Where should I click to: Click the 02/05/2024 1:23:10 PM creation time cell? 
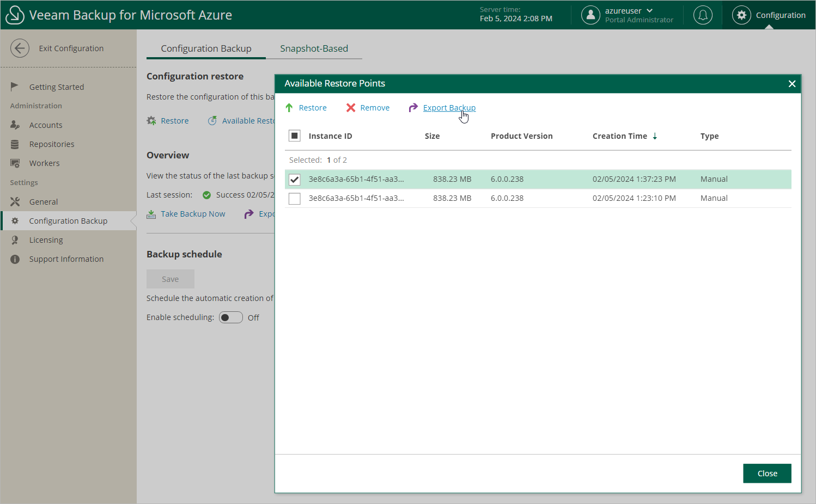point(634,198)
